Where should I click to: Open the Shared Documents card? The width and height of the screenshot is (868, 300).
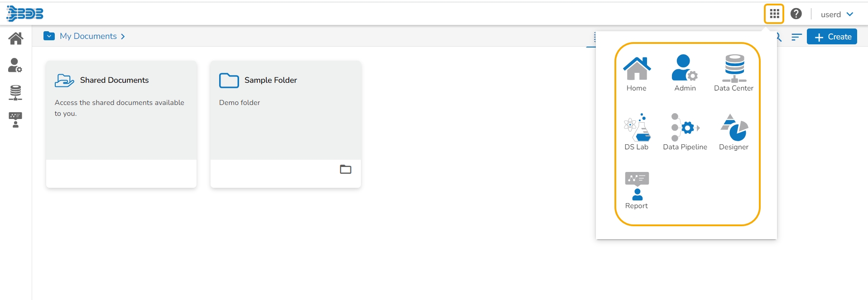[x=121, y=110]
